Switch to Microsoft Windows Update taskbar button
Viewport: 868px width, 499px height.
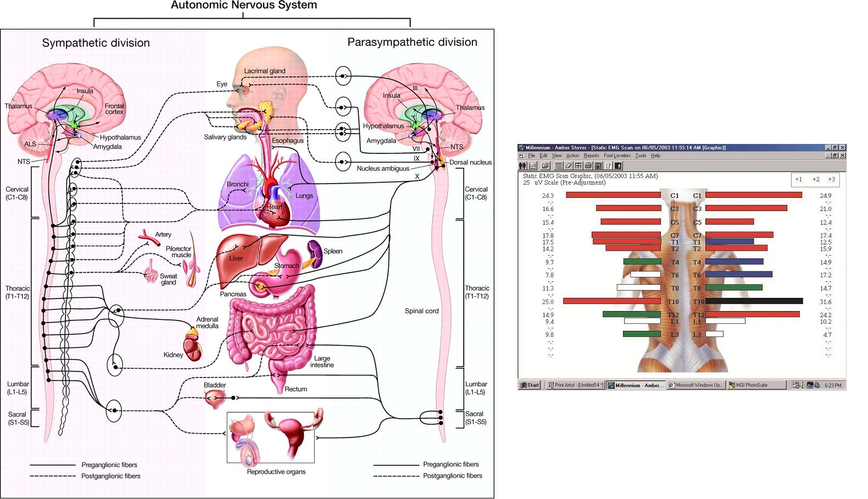click(x=696, y=385)
